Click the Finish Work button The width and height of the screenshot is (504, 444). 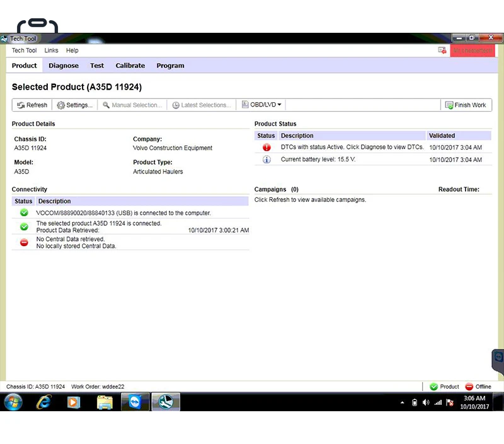466,105
